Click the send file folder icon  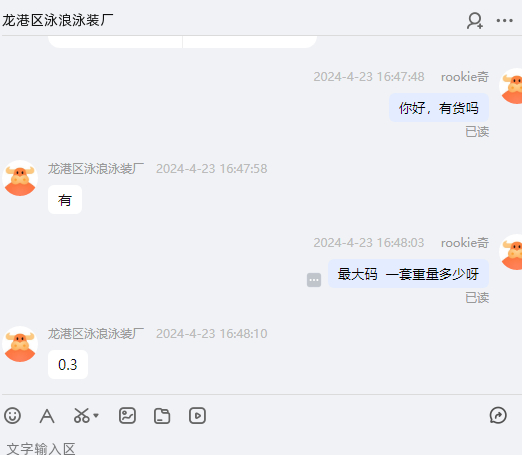[x=162, y=416]
